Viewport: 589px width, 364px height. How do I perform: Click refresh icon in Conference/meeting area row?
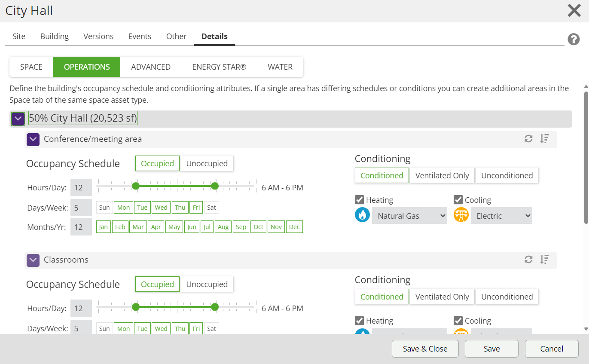[528, 139]
